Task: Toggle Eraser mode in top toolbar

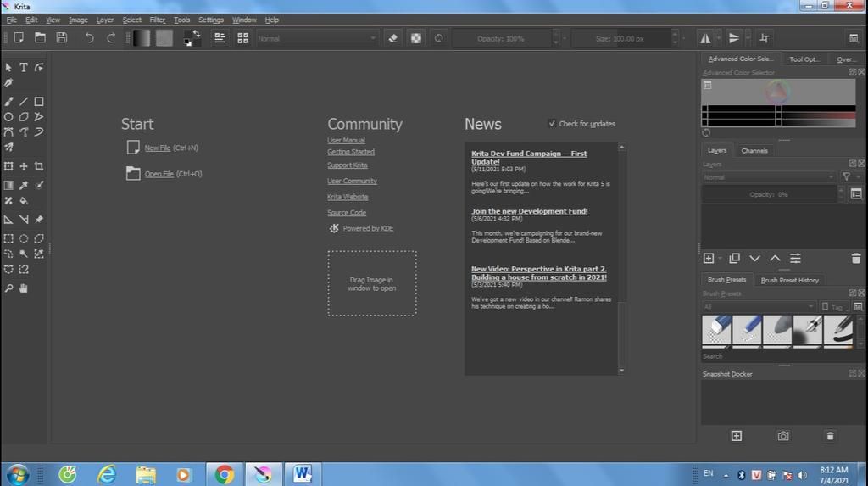Action: pos(393,38)
